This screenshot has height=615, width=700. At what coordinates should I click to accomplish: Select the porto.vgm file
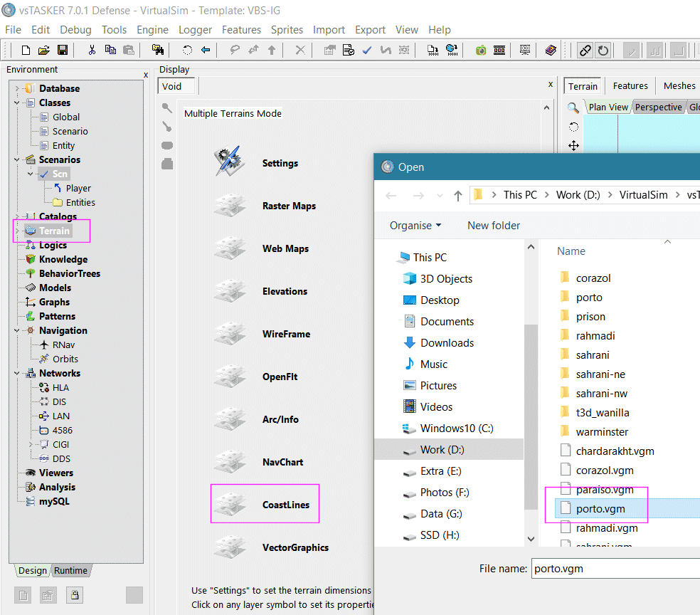tap(600, 508)
